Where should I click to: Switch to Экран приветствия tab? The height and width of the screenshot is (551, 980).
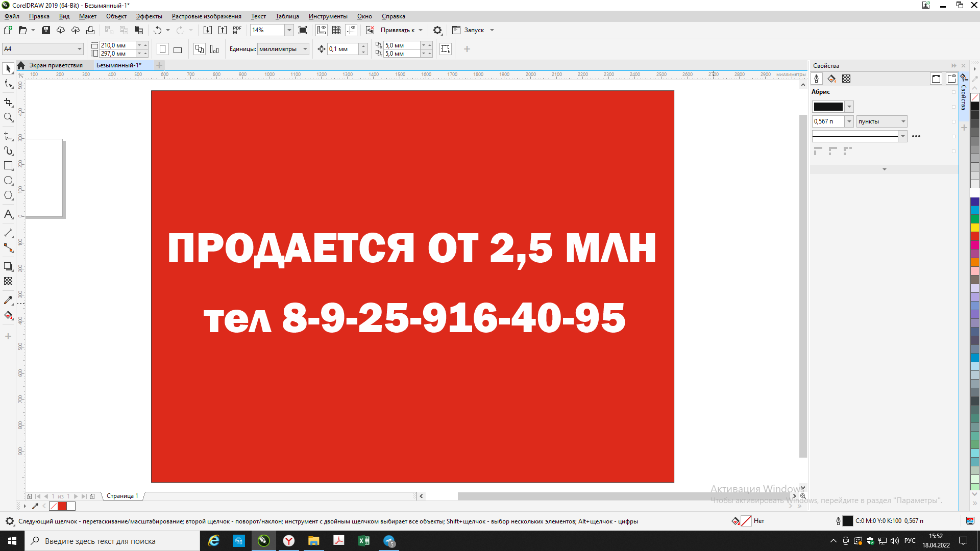coord(55,65)
